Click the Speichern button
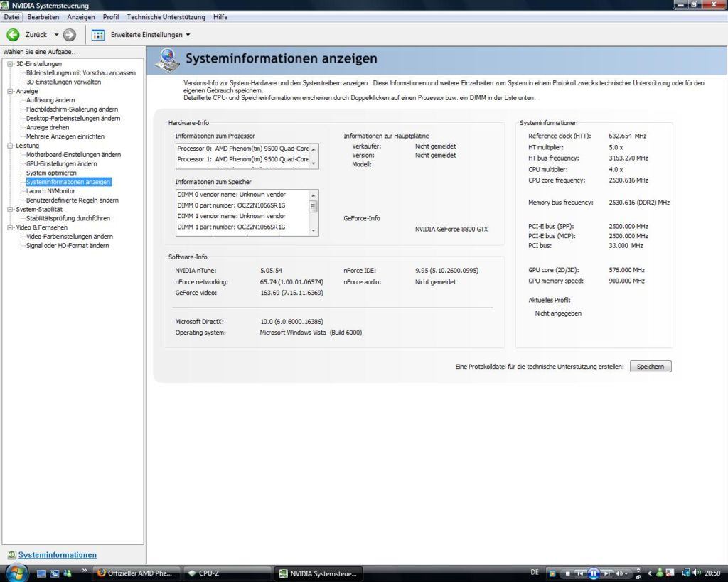728x582 pixels. coord(650,367)
